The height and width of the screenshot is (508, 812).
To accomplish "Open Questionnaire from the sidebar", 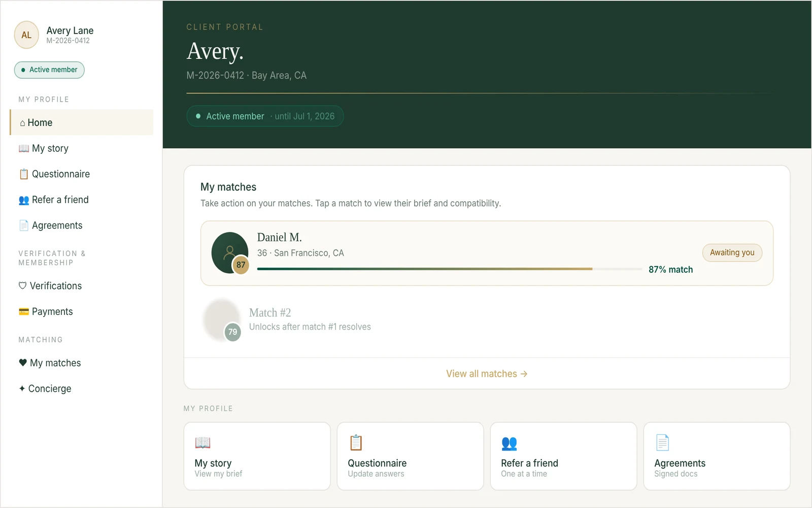I will (x=81, y=174).
